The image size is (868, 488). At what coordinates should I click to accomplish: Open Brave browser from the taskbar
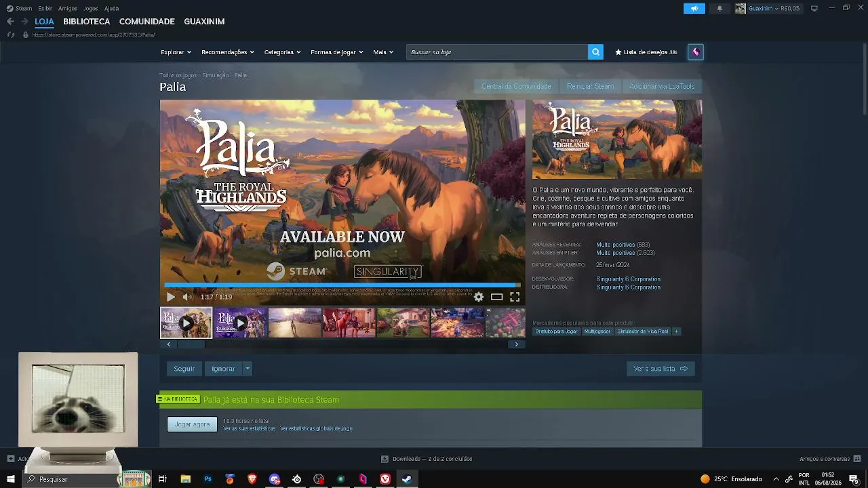point(252,479)
